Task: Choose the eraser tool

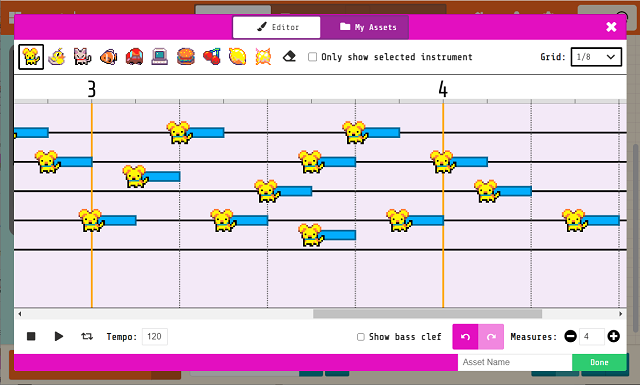Action: pos(289,57)
